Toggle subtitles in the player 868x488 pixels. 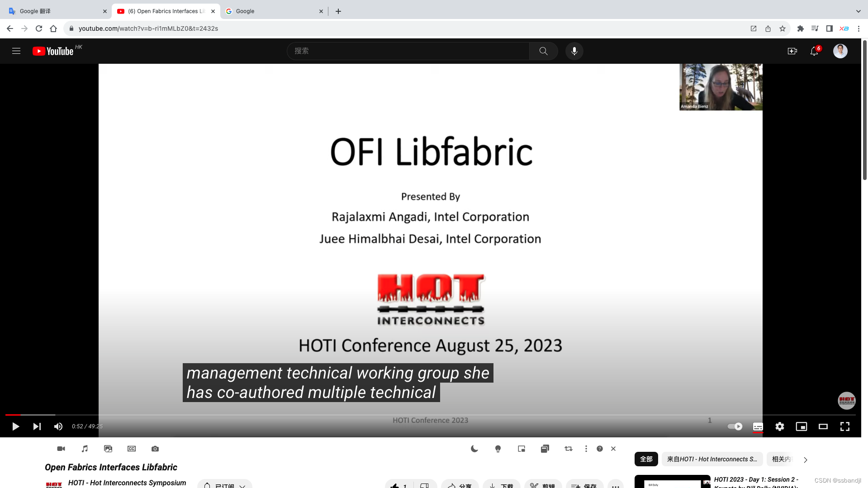758,426
